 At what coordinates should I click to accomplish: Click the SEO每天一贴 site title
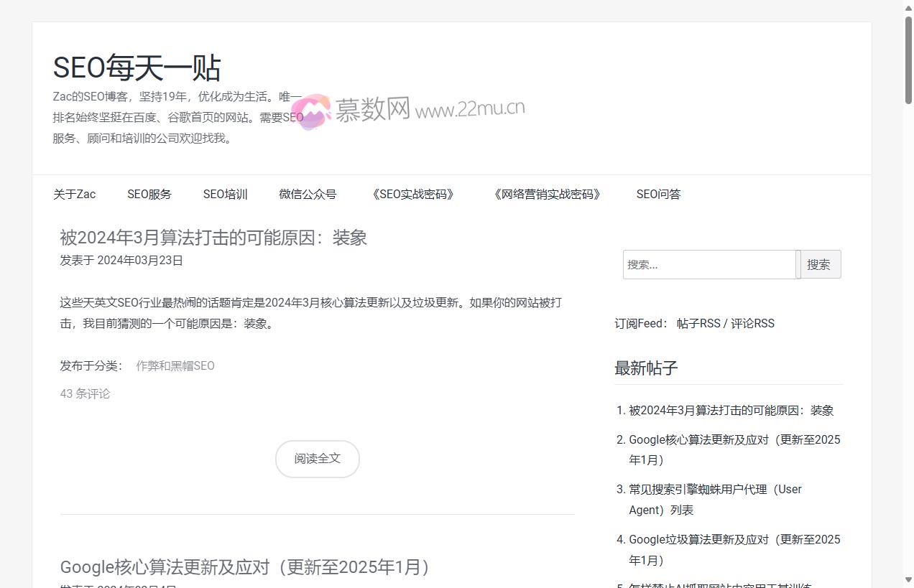pos(137,67)
